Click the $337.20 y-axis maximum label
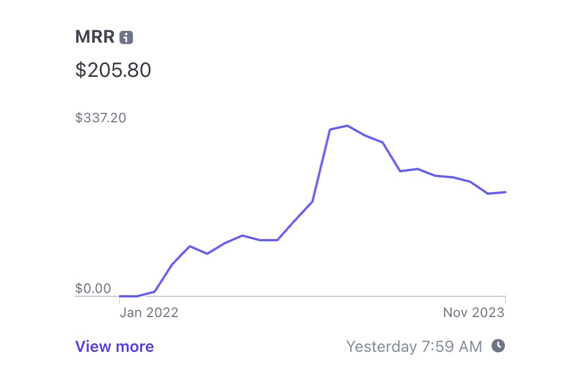The width and height of the screenshot is (588, 367). tap(100, 118)
